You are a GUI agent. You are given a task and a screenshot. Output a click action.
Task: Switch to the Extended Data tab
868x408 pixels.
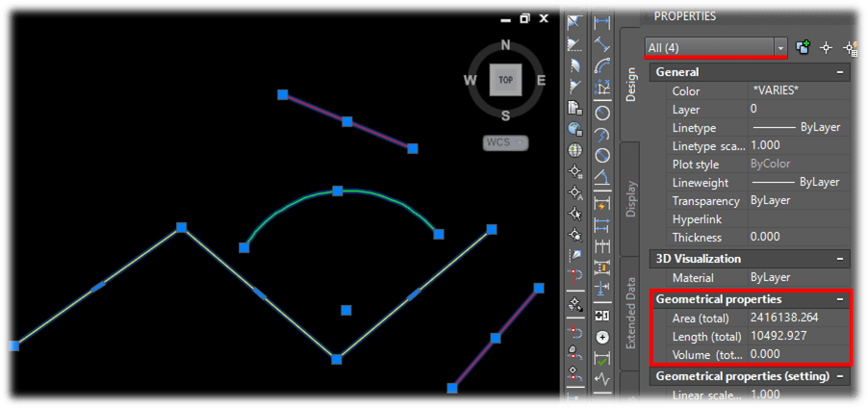tap(630, 314)
